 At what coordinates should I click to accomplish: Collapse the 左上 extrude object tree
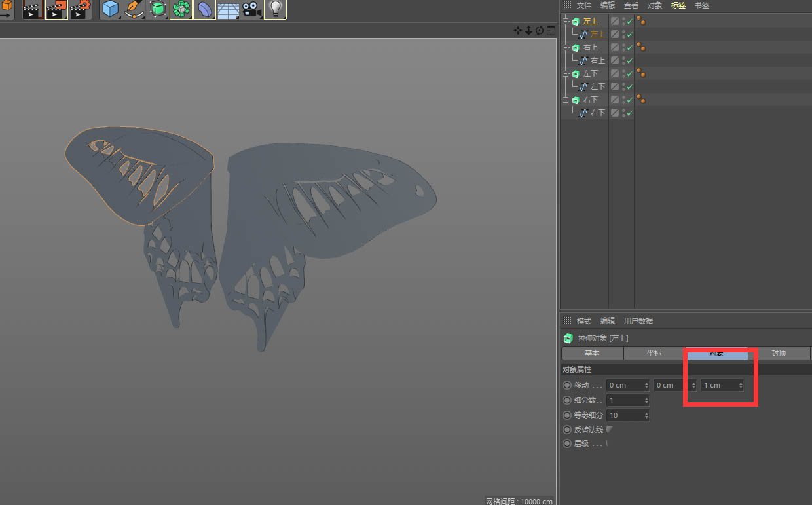(565, 22)
